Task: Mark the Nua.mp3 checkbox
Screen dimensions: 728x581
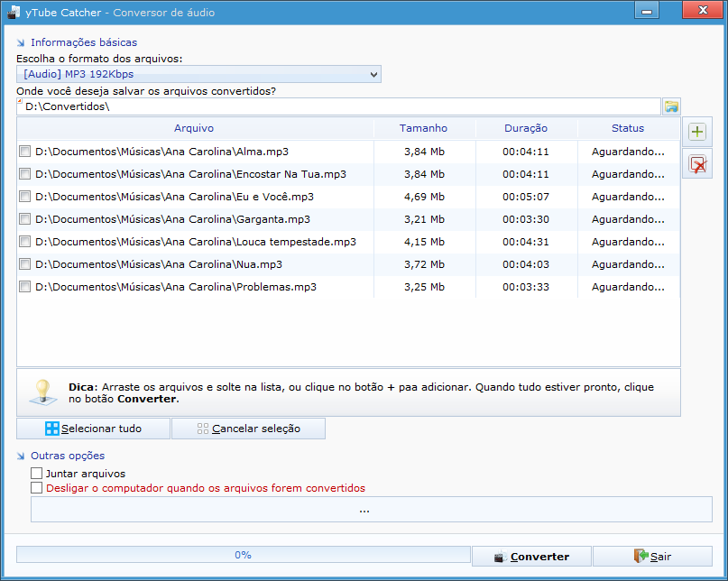Action: [x=24, y=264]
